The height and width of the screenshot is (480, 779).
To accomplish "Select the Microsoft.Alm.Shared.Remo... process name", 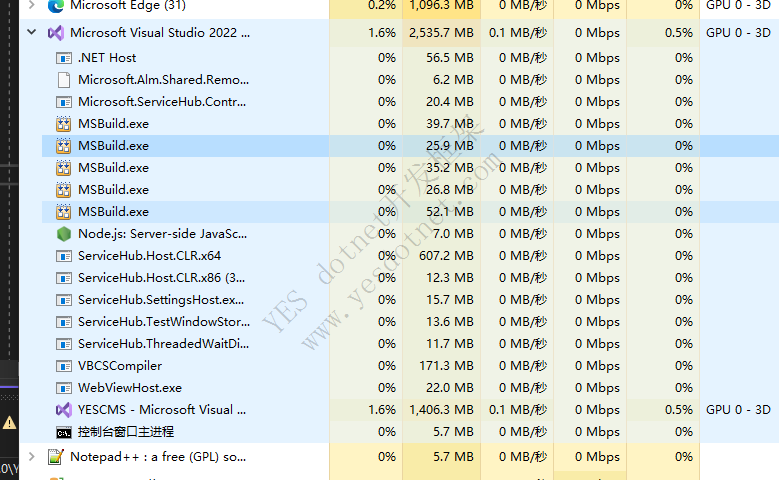I will click(163, 80).
